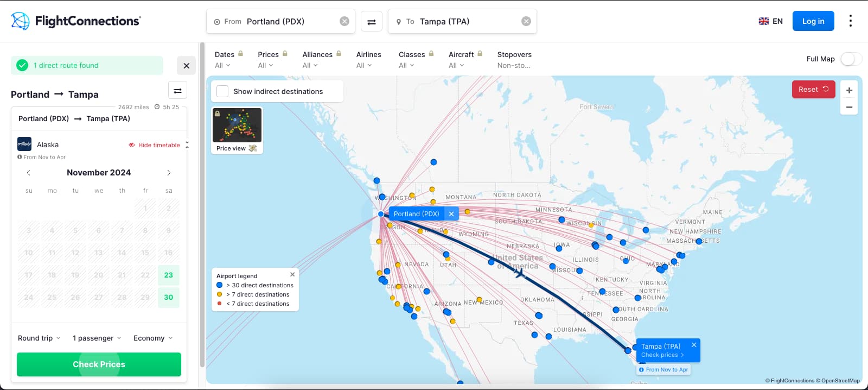
Task: Click Check prices link in Tampa label
Action: tap(662, 355)
